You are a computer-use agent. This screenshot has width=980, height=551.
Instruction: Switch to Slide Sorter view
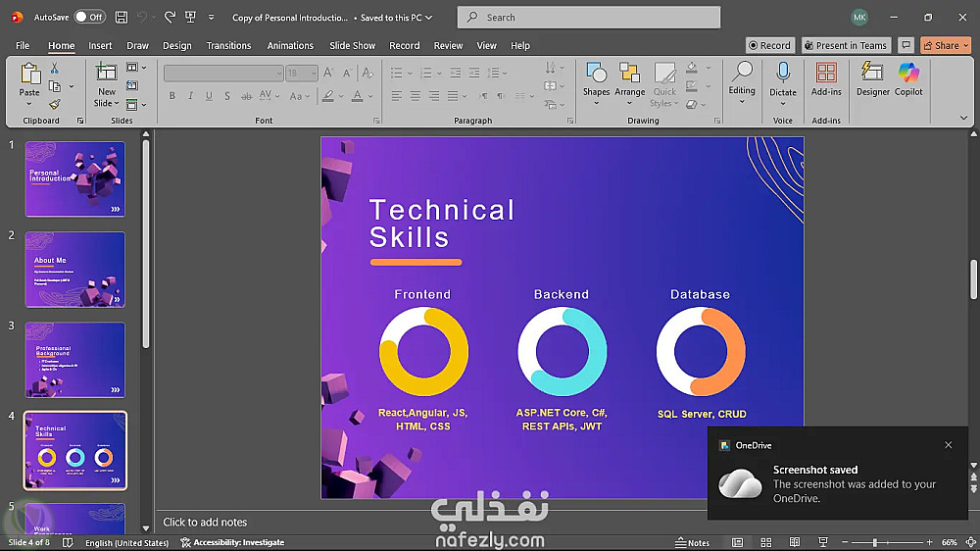pyautogui.click(x=766, y=542)
